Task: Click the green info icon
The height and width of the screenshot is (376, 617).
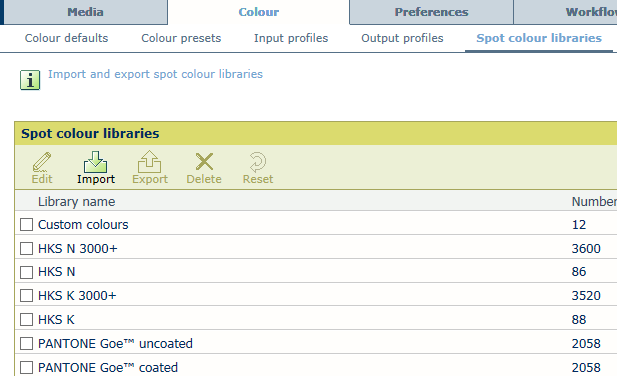Action: click(30, 80)
